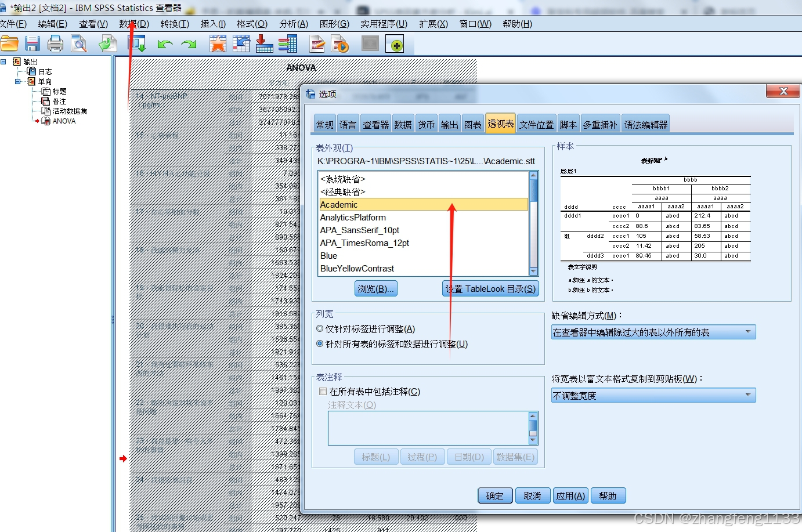Switch to the 语言 tab

348,124
